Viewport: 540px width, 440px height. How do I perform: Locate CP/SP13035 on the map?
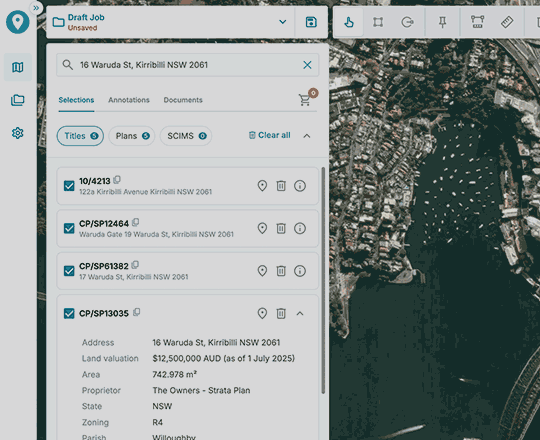pyautogui.click(x=262, y=313)
